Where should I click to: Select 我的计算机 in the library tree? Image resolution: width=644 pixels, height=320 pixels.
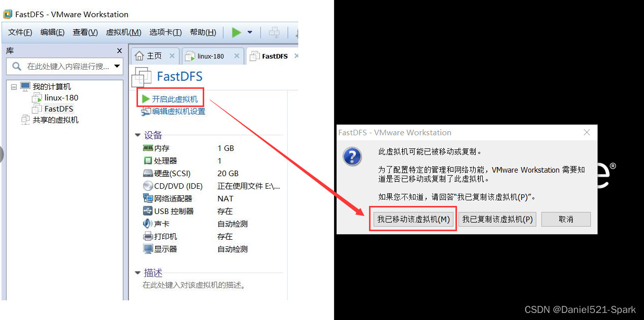[x=52, y=87]
